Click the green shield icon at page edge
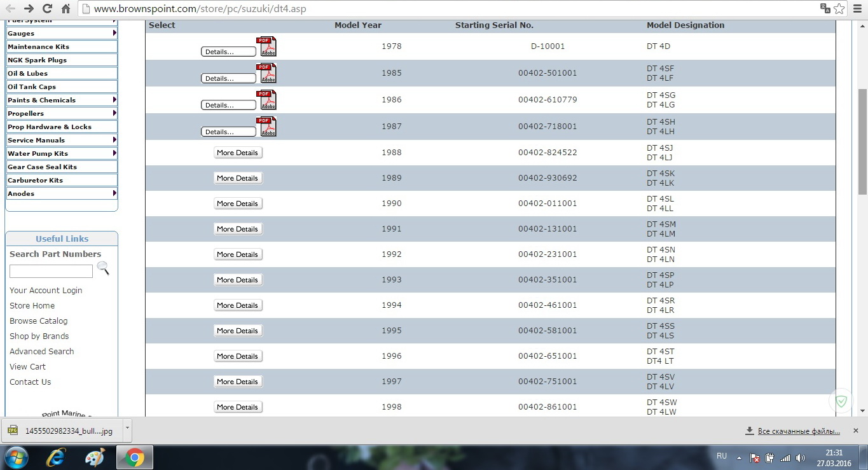 841,401
